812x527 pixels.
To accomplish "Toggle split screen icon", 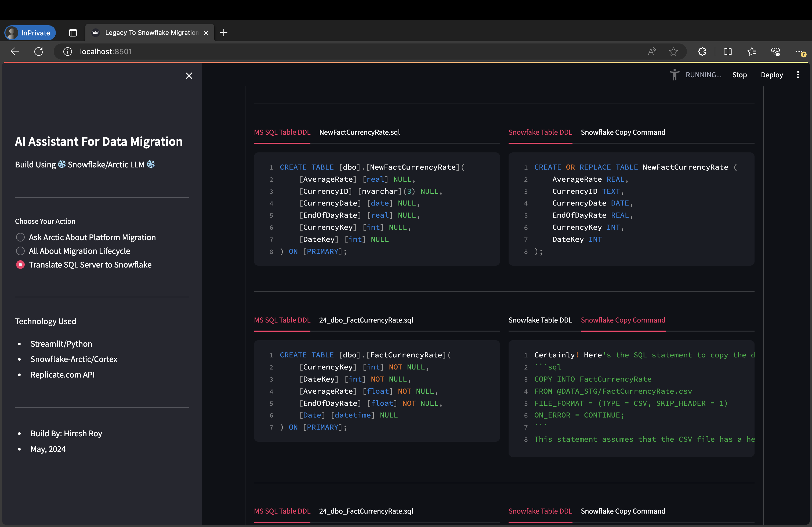I will coord(728,52).
